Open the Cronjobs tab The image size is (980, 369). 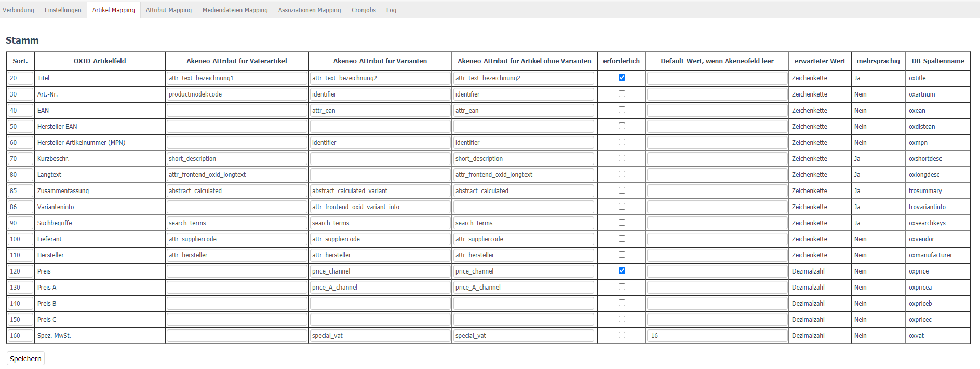(363, 10)
